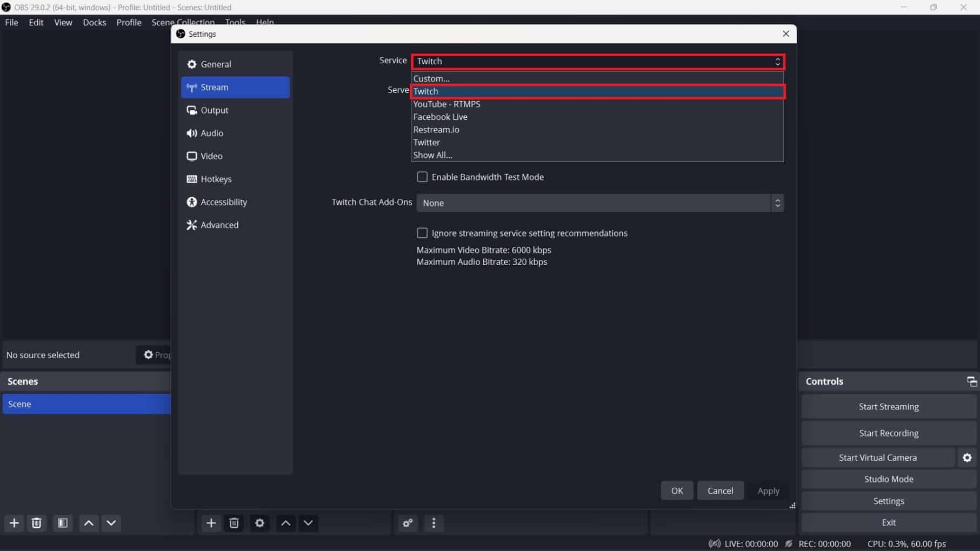Screen dimensions: 980x551
Task: Choose Restream.io streaming service
Action: [x=597, y=130]
